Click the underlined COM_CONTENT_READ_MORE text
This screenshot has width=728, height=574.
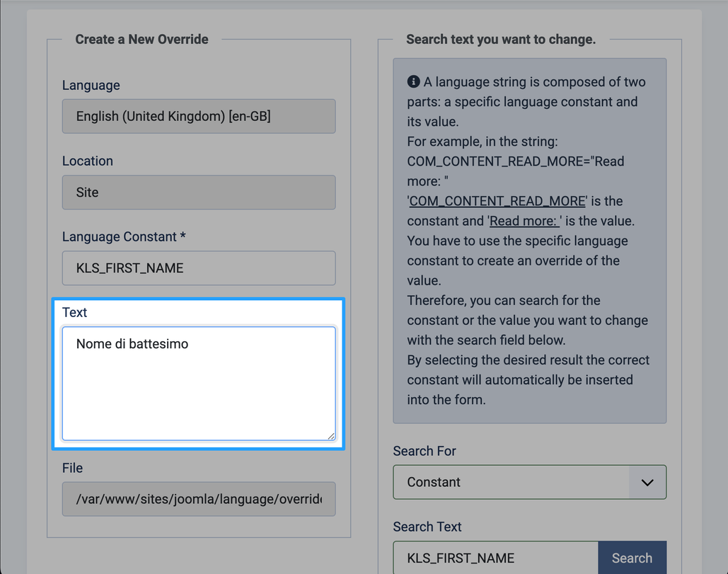[497, 201]
